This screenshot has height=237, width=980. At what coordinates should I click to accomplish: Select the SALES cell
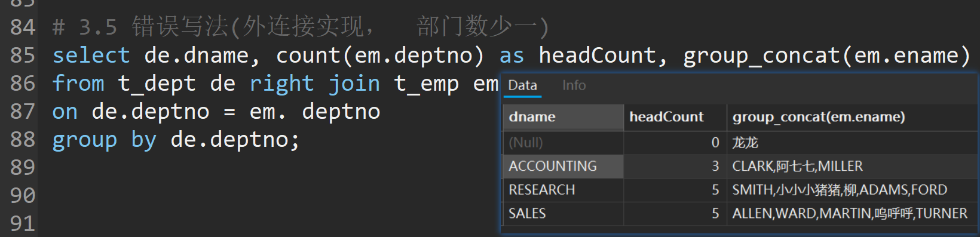[563, 213]
